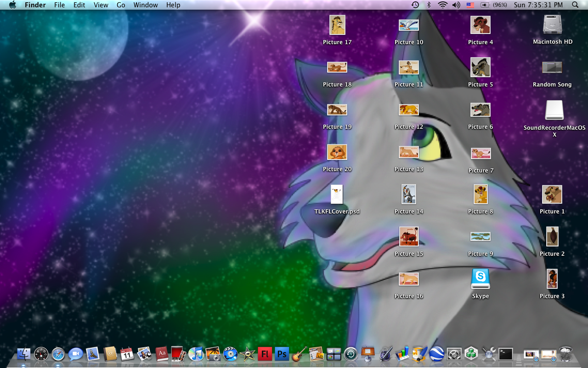Launch Terminal from the dock
This screenshot has height=368, width=588.
tap(506, 354)
